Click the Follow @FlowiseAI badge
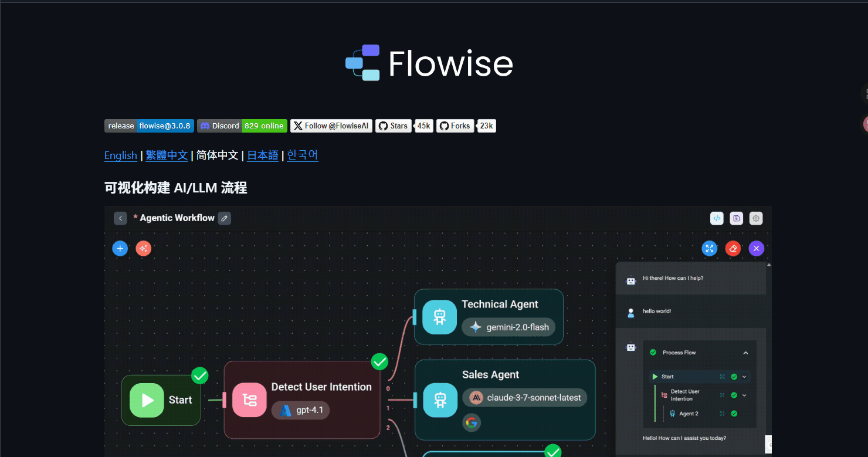This screenshot has height=457, width=868. pyautogui.click(x=331, y=126)
